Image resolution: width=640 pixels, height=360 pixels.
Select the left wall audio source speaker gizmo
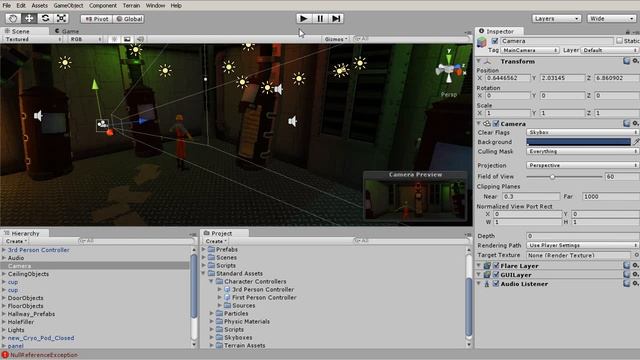[38, 116]
